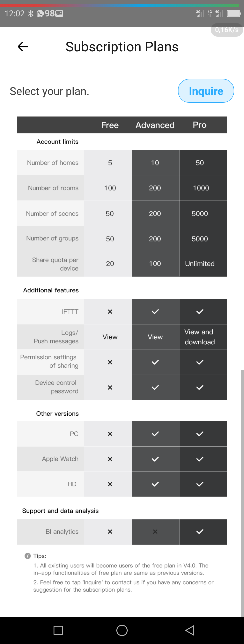Tap the Free plan HD cross icon
The image size is (244, 644).
point(110,484)
